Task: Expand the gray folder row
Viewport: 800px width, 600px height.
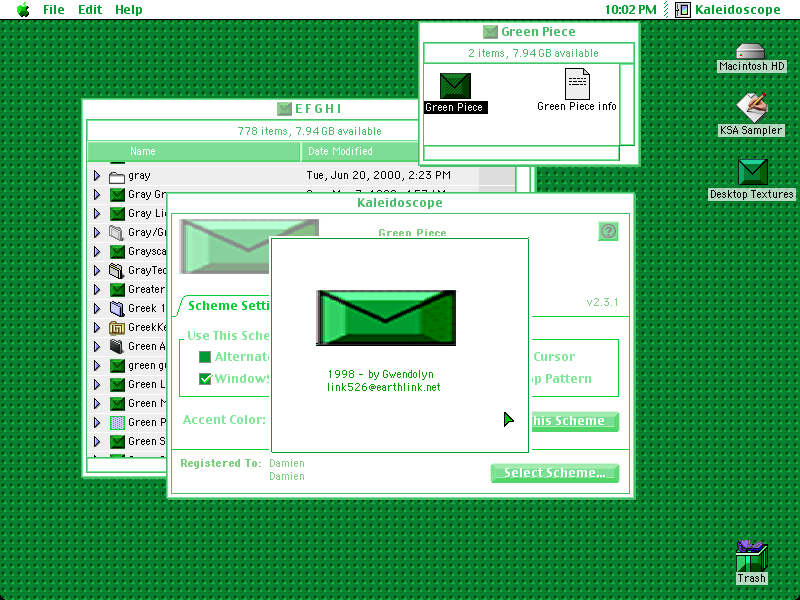Action: (97, 176)
